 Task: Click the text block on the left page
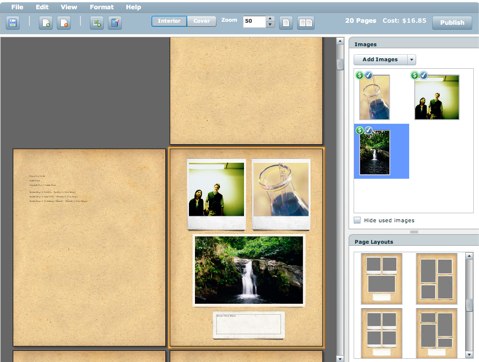pos(58,189)
